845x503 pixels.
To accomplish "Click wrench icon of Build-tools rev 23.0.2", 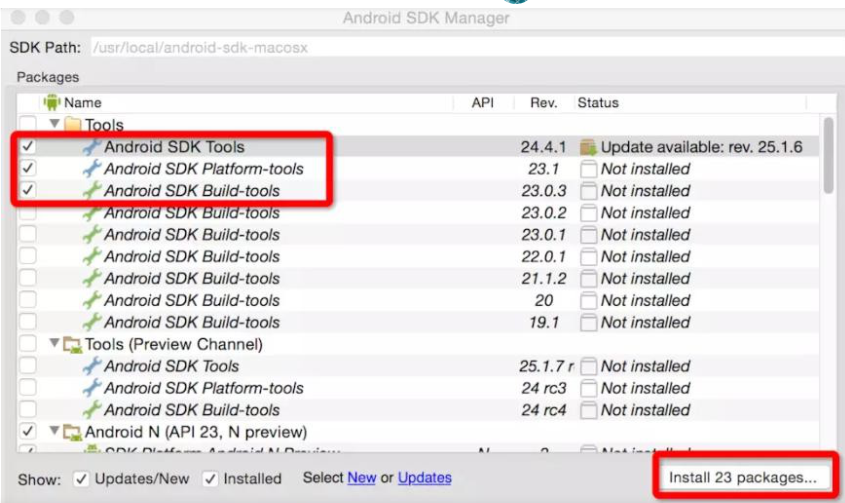I will (92, 212).
